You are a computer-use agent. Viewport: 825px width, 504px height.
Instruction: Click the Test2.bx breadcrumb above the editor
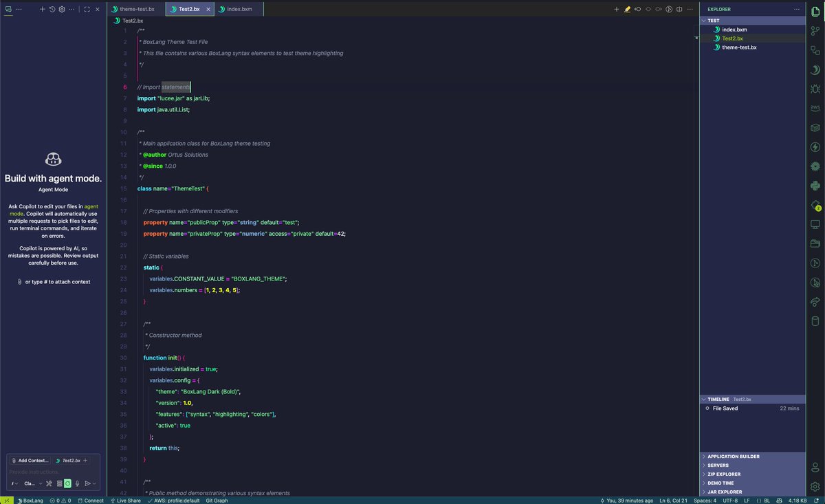point(129,21)
